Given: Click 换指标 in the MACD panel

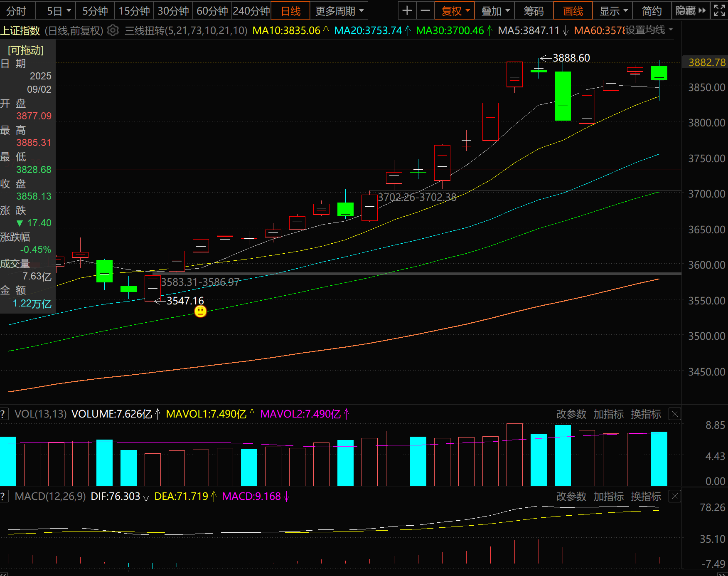Looking at the screenshot, I should coord(646,496).
